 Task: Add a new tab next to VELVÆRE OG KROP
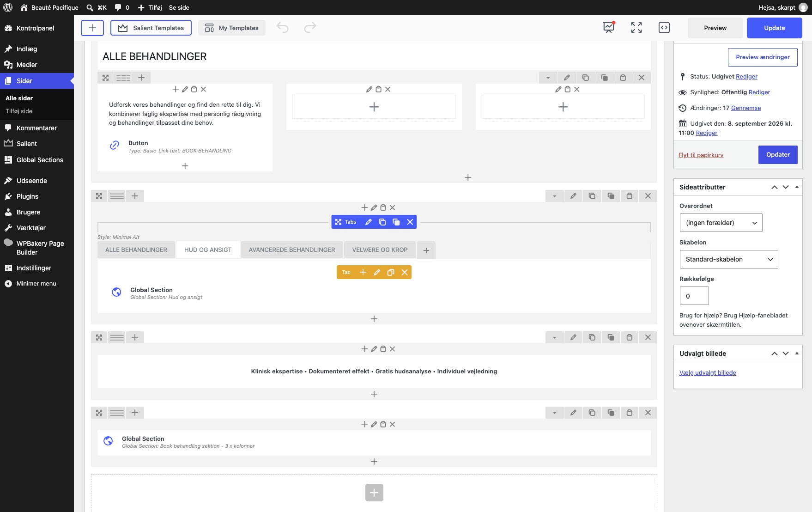426,250
